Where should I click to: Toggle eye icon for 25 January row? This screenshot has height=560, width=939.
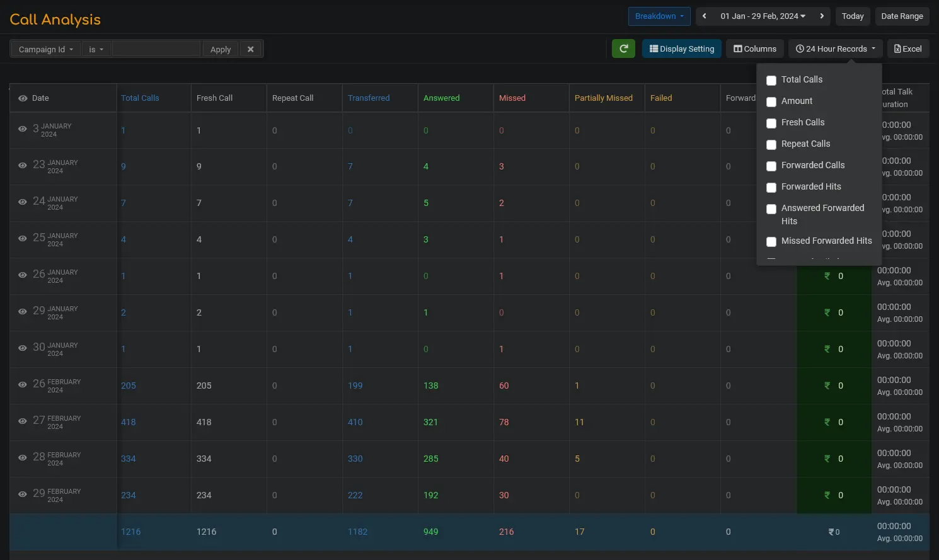23,239
